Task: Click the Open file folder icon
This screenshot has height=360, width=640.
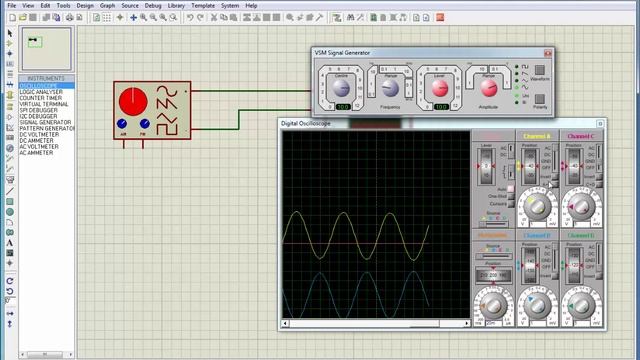Action: 23,18
